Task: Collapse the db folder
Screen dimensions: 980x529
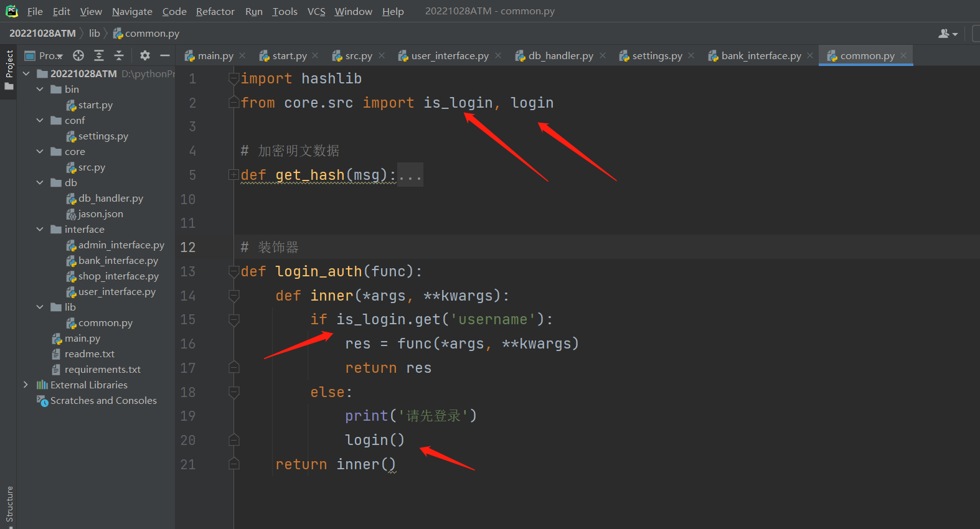Action: pos(40,182)
